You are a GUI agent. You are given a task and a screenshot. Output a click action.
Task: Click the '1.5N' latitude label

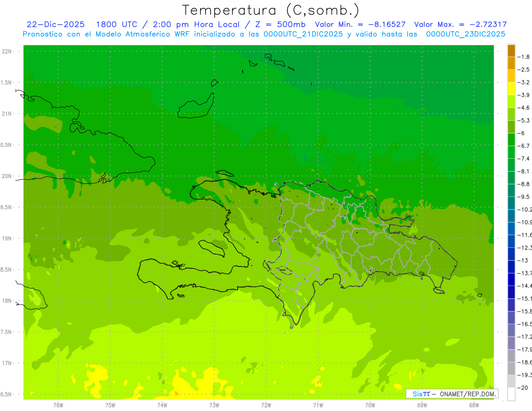(6, 82)
